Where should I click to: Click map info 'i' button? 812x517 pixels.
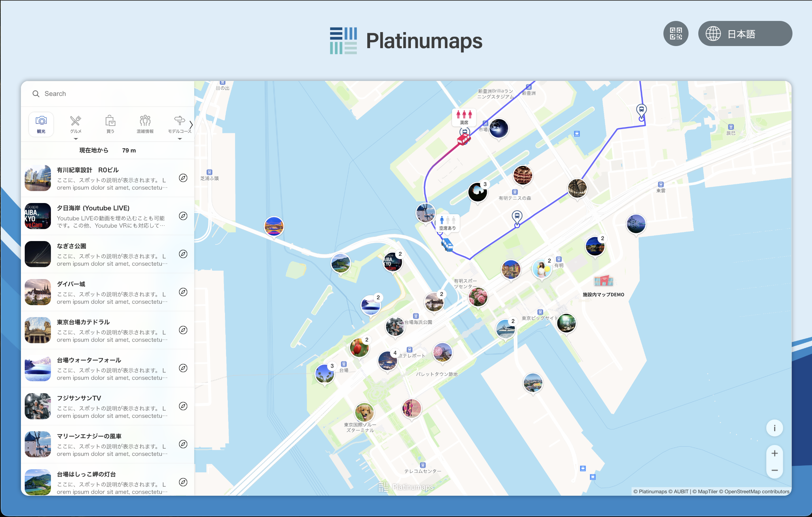(774, 428)
